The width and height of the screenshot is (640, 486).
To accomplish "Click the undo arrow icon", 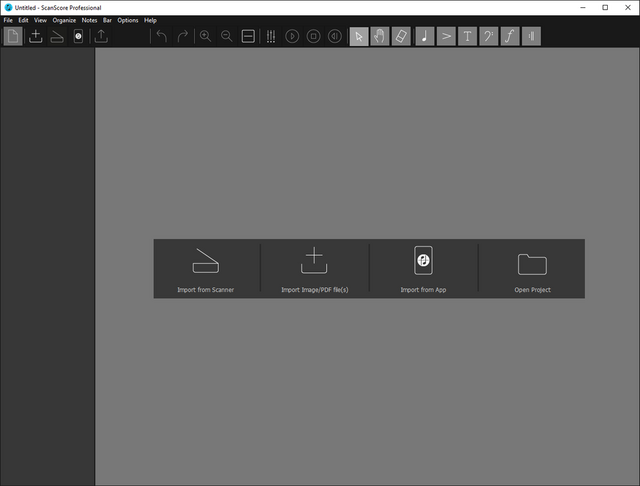I will point(162,36).
